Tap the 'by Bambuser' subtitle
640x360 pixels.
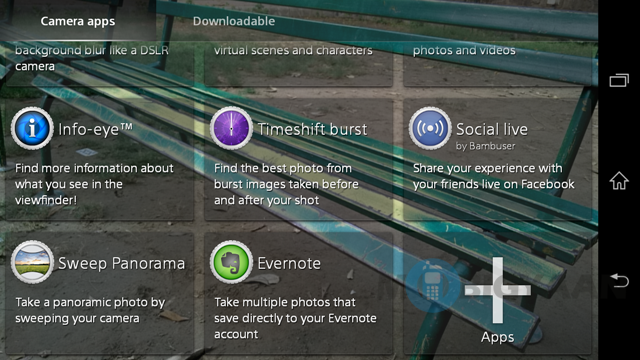(485, 146)
